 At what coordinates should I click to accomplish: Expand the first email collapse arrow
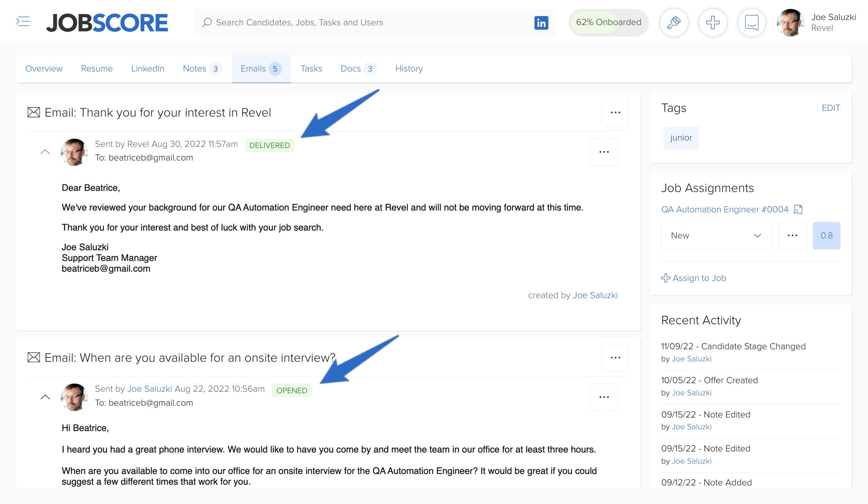pos(45,150)
